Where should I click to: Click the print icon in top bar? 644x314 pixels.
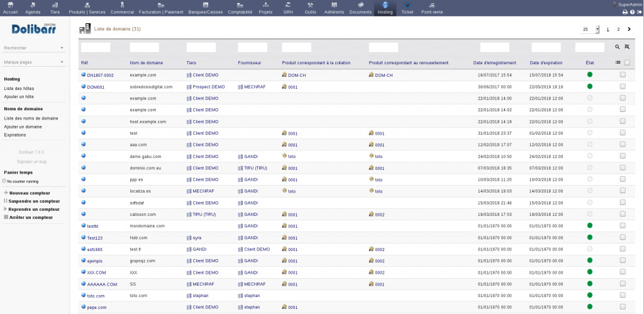625,12
